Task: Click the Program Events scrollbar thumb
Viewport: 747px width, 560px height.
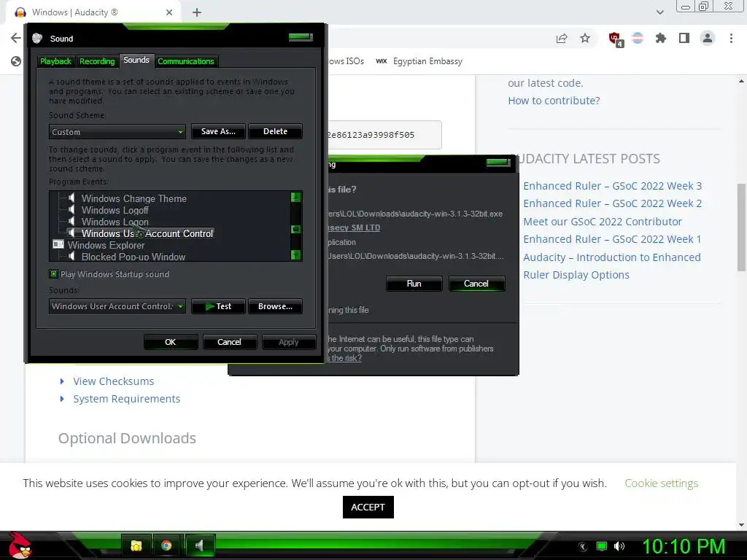Action: (296, 229)
